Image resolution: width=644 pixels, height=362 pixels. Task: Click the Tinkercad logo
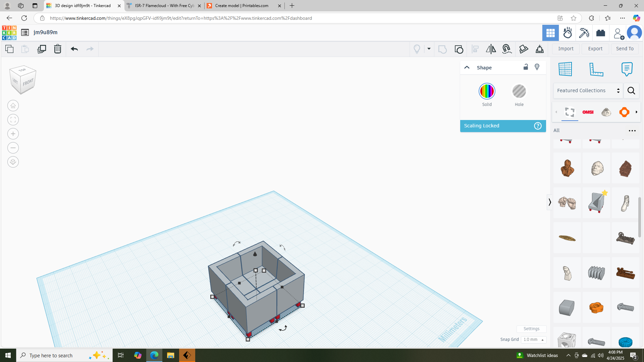pos(9,33)
